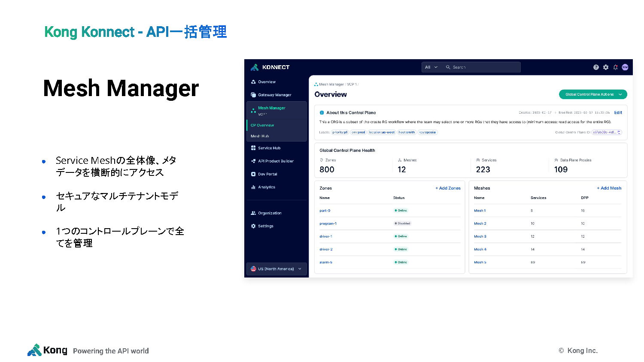Open the alarm-5 zone link
This screenshot has height=362, width=644.
326,262
